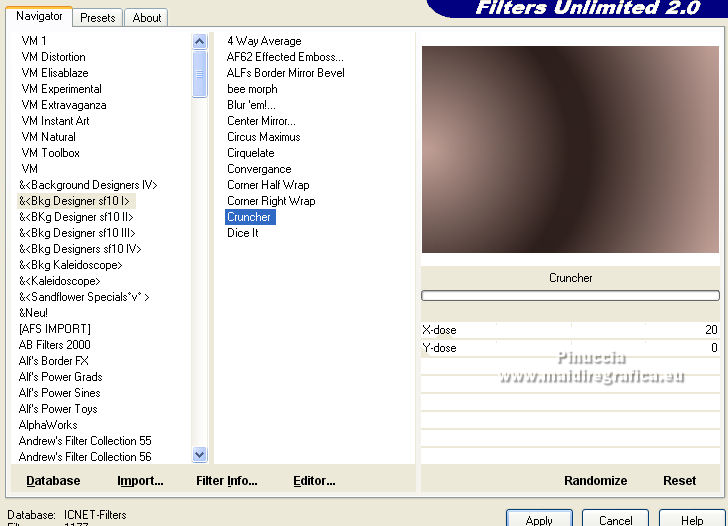Select Alf's Power Grads category
728x526 pixels.
tap(60, 377)
